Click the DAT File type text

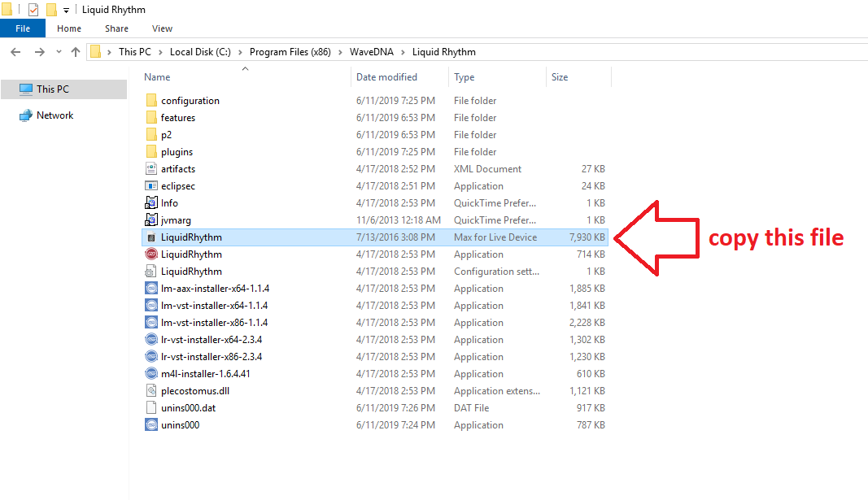tap(472, 408)
